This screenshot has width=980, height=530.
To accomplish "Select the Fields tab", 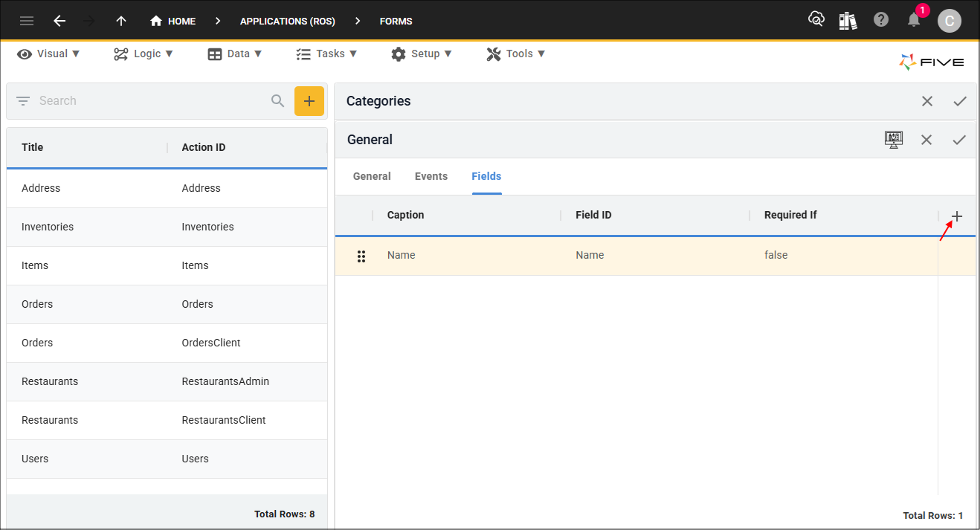I will 486,176.
